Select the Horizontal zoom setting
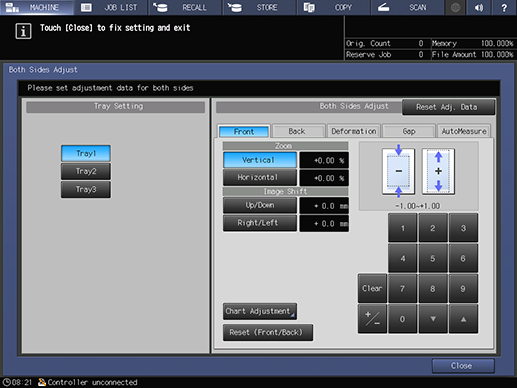 tap(260, 177)
